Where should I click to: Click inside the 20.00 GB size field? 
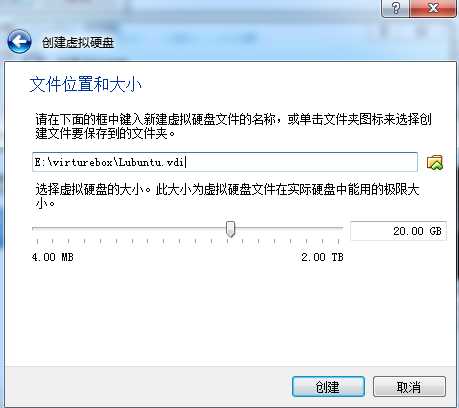click(398, 231)
